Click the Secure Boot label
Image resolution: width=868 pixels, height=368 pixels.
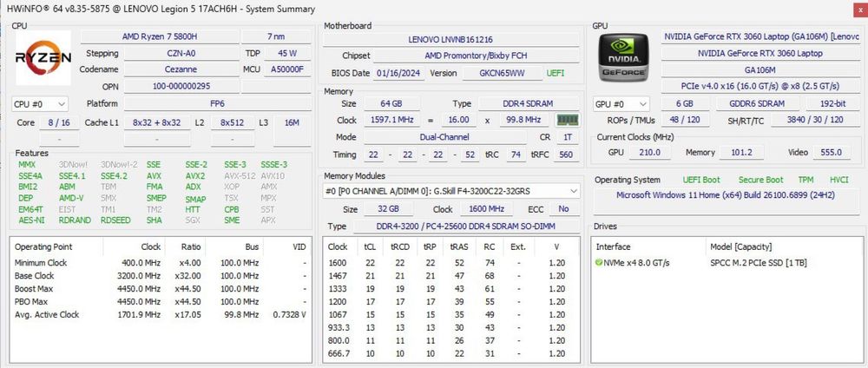pos(761,180)
